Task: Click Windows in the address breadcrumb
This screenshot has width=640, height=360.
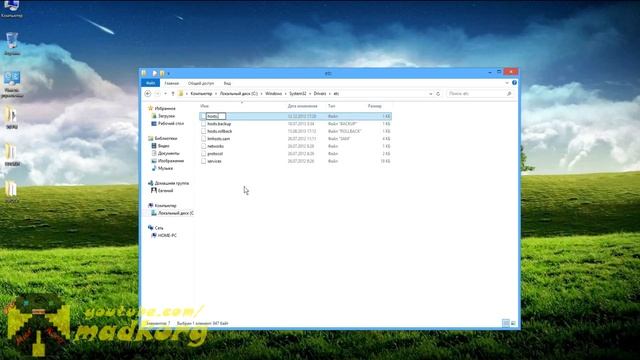Action: (x=273, y=93)
